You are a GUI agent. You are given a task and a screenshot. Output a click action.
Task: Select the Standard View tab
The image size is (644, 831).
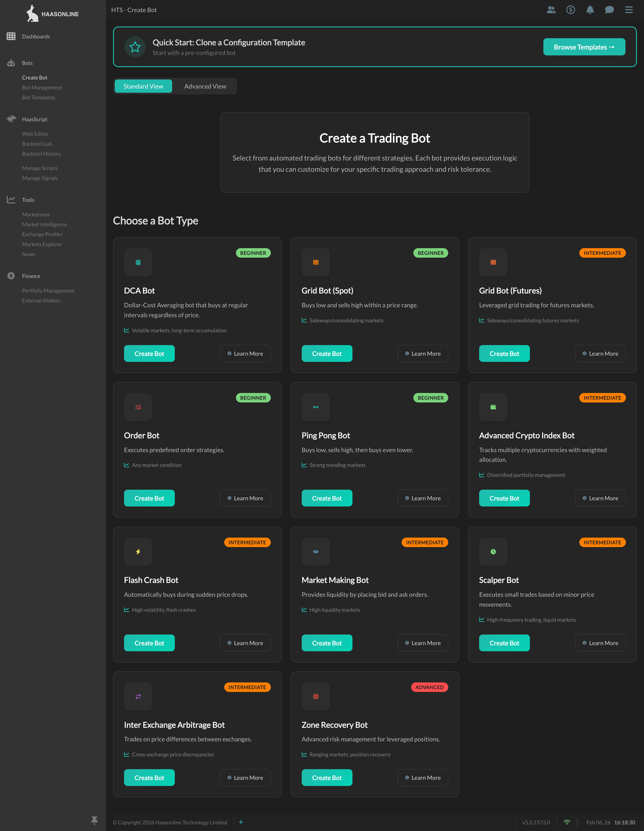click(143, 86)
